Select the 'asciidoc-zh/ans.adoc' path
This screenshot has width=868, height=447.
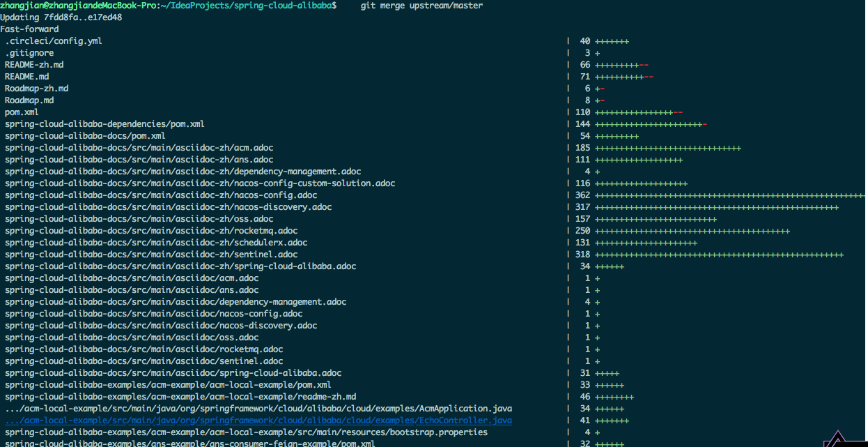tap(139, 160)
